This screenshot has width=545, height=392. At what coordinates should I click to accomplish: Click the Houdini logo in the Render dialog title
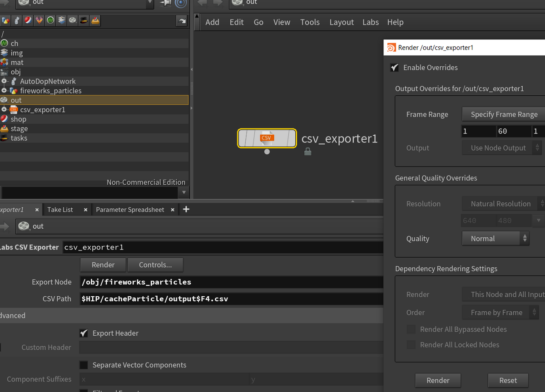[x=391, y=47]
